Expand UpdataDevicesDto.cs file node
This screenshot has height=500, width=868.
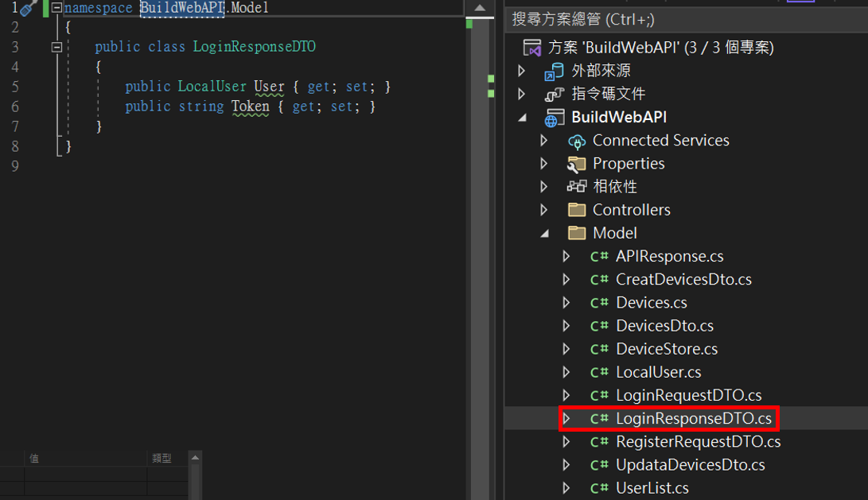[x=566, y=465]
